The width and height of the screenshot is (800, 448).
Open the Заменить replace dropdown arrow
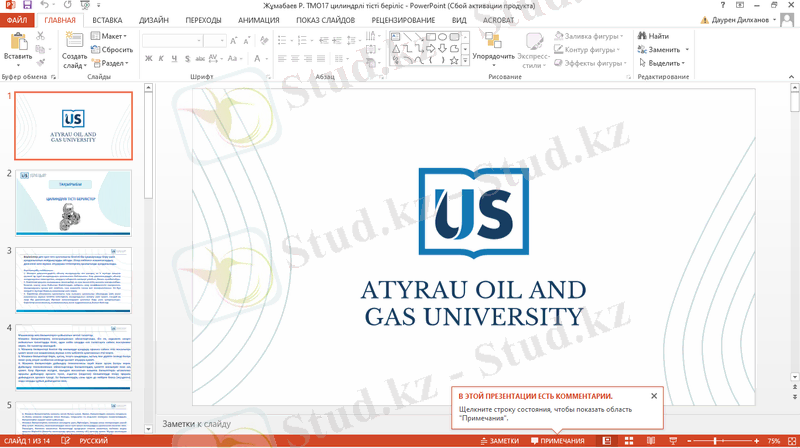[687, 50]
